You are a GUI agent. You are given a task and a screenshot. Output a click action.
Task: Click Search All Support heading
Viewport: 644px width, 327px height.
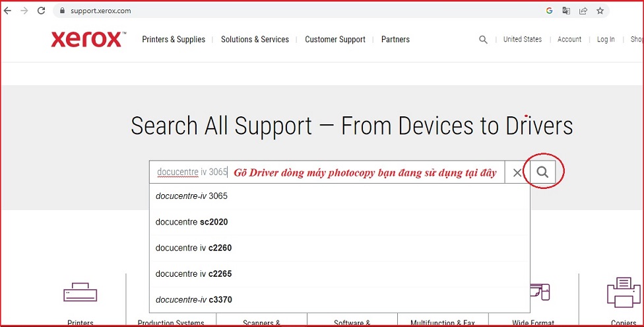[x=352, y=126]
